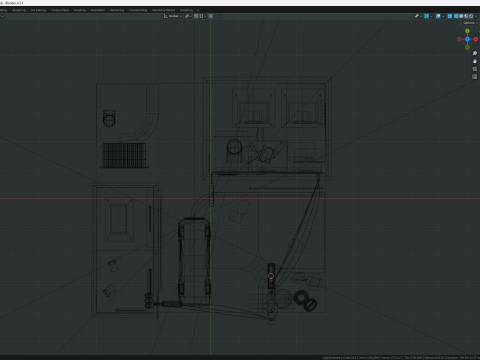Add a new workspace with plus tab
Viewport: 480px width, 360px height.
198,10
